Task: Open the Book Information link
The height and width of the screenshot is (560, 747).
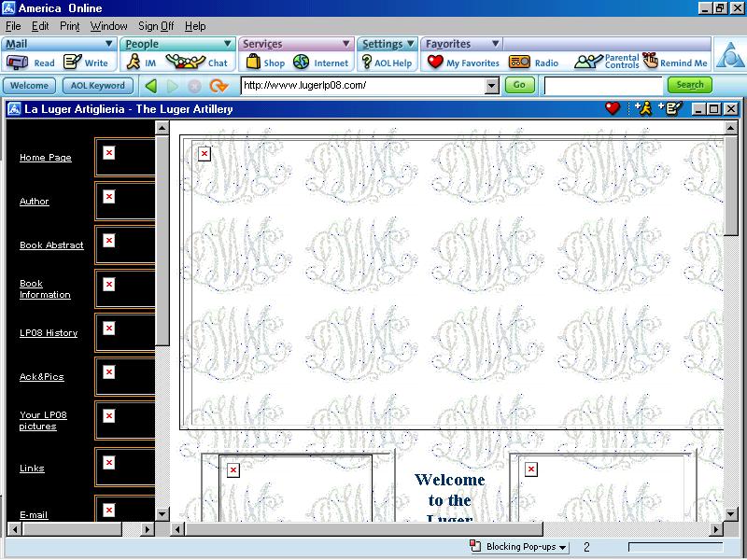Action: click(45, 289)
